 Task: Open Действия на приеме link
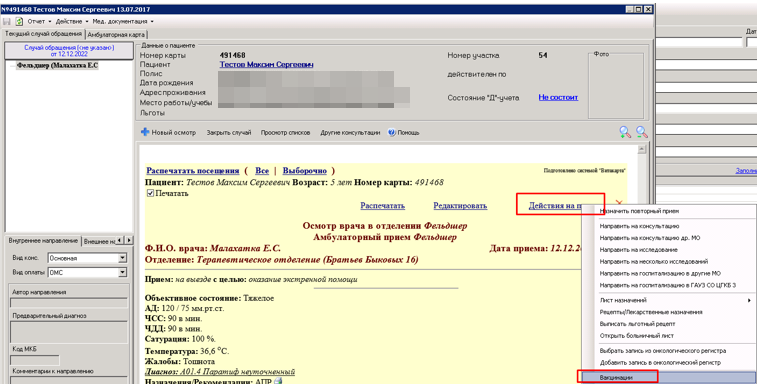[555, 205]
